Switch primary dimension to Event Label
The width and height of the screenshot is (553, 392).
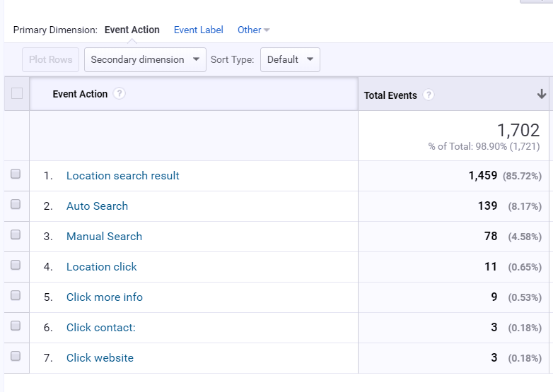[x=199, y=30]
